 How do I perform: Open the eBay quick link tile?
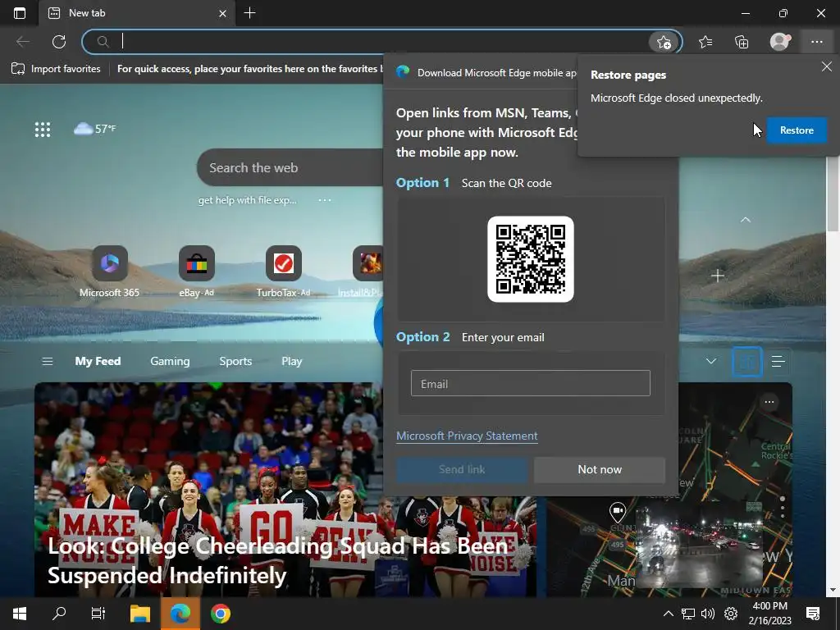point(197,271)
